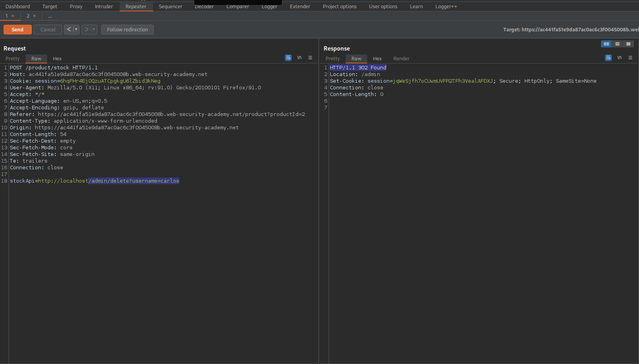Screen dimensions: 639x364
Task: Click the POST /product/stock request line
Action: [54, 68]
